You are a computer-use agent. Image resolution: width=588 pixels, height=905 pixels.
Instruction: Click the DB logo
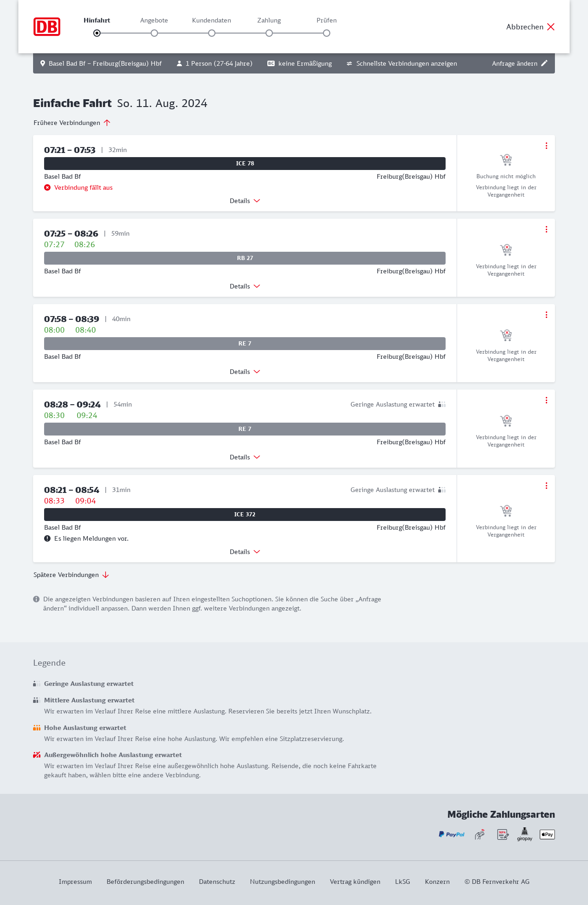47,27
